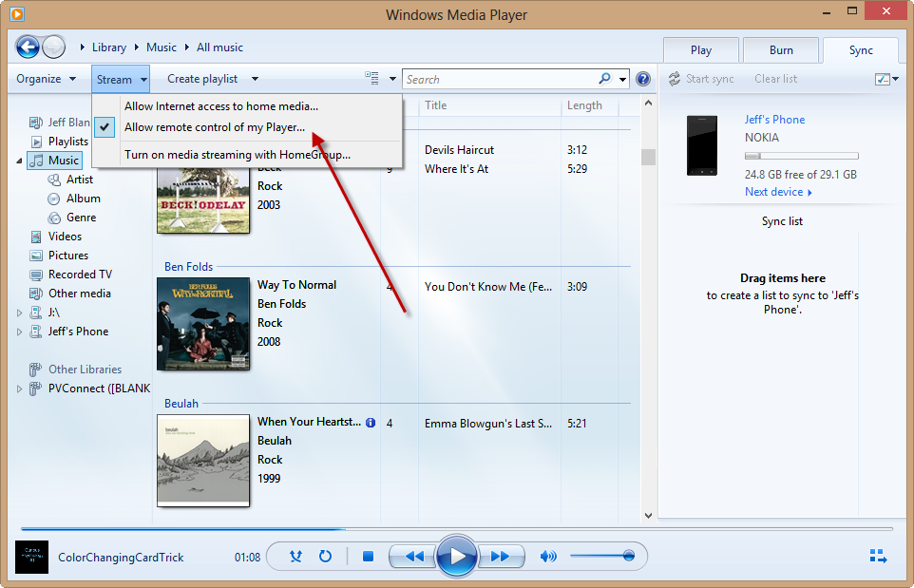Switch to Now Playing view

[x=877, y=556]
